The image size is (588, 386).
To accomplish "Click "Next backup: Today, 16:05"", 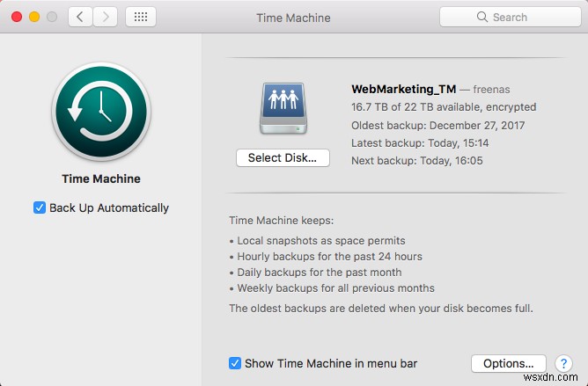I will pos(417,161).
